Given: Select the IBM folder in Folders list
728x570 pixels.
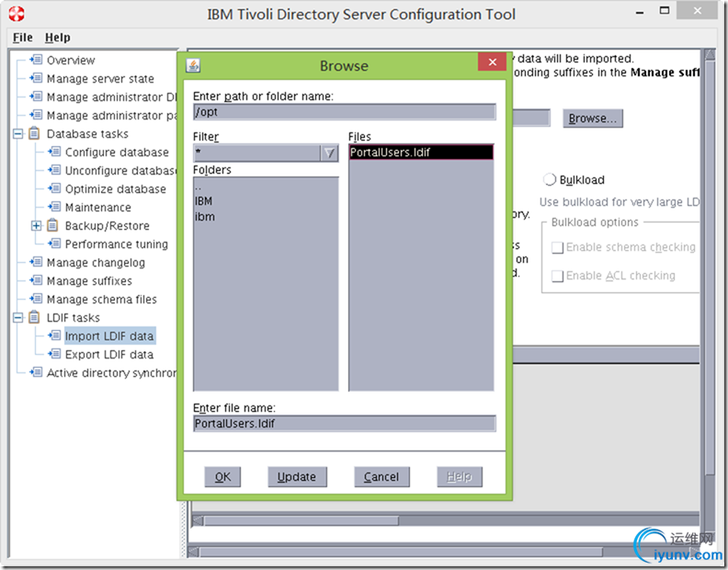Looking at the screenshot, I should [x=203, y=201].
